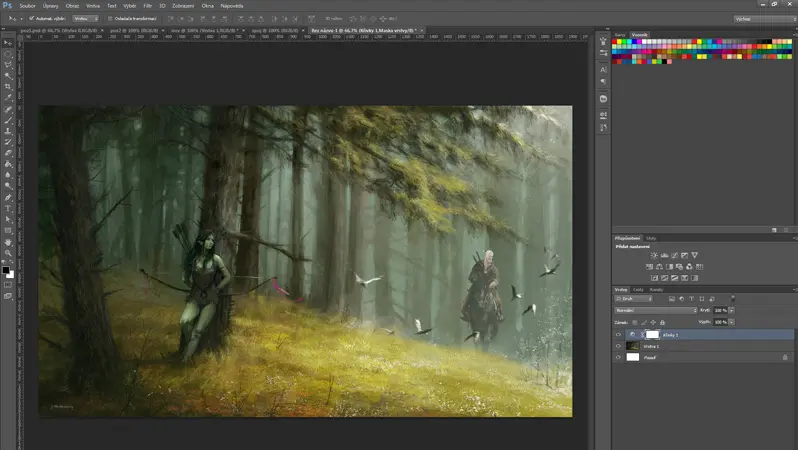This screenshot has width=798, height=450.
Task: Switch to the Cesty tab
Action: click(638, 290)
